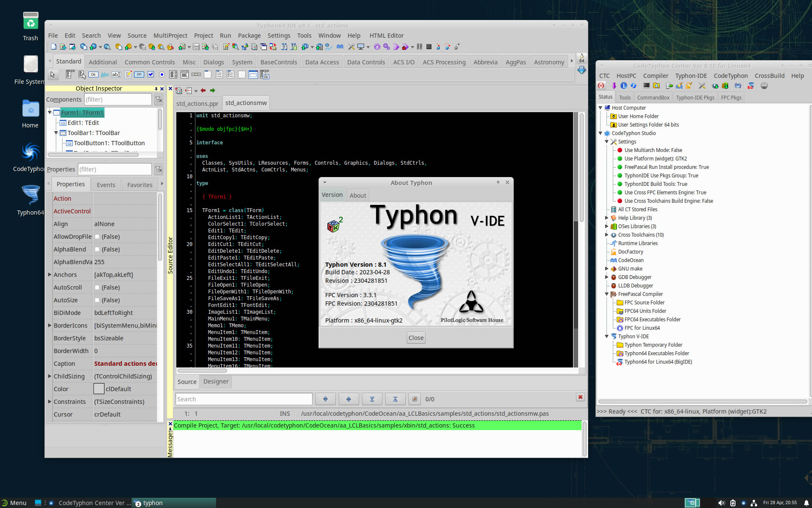Click the purple down arrow icon in CodeTyphon Center
The image size is (812, 508).
[x=614, y=86]
